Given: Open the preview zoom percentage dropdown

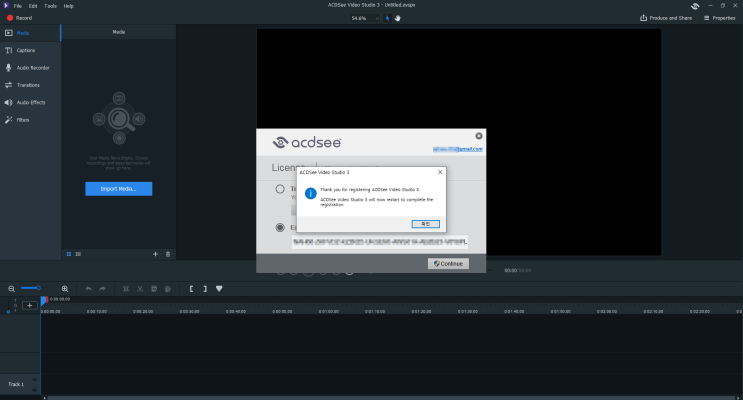Looking at the screenshot, I should [365, 18].
